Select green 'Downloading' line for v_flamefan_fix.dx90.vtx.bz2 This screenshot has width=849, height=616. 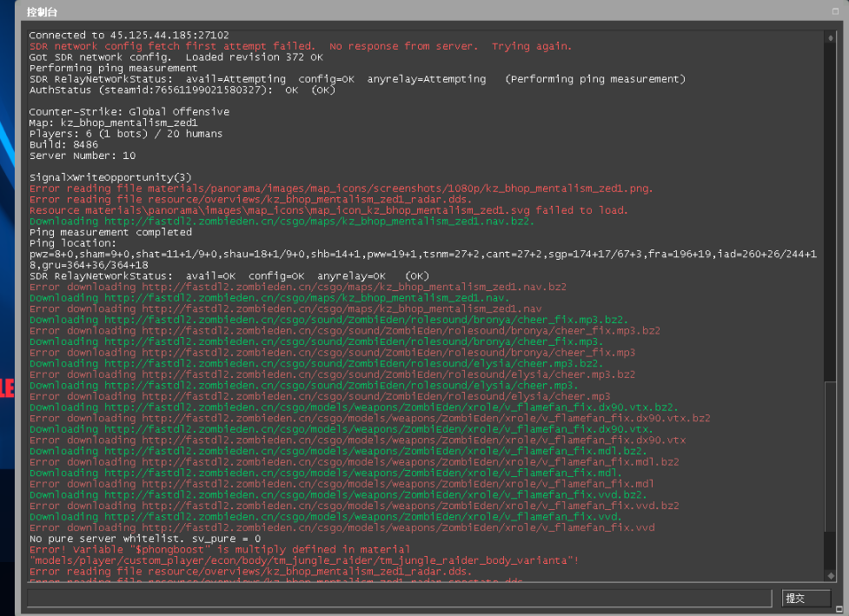coord(354,407)
